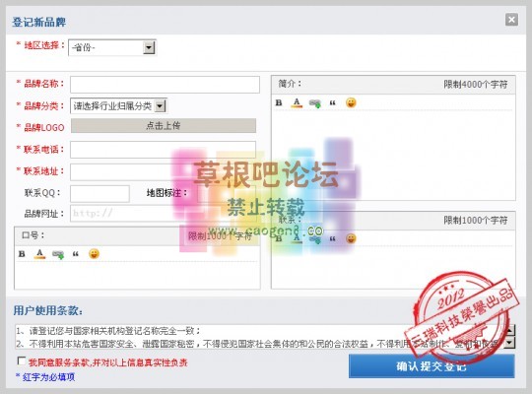Screen dimensions: 532x394
Task: Click 点击上传 logo upload button
Action: coord(164,125)
